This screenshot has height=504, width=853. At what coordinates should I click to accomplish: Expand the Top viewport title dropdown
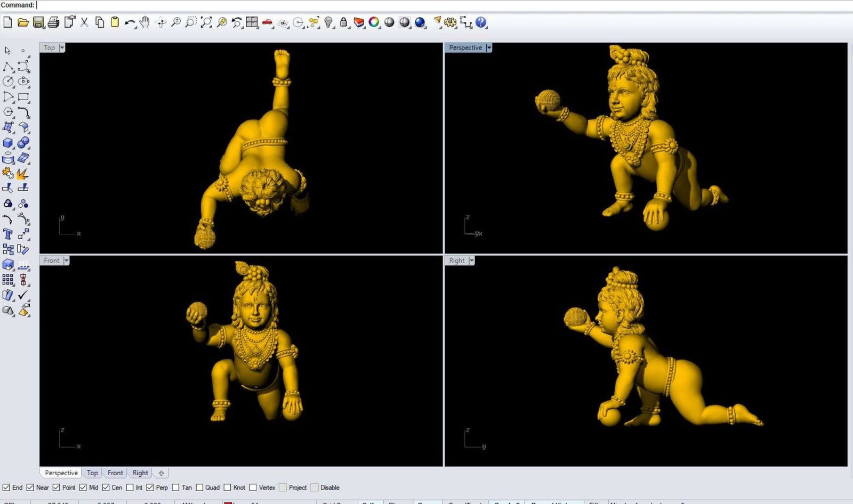(62, 48)
